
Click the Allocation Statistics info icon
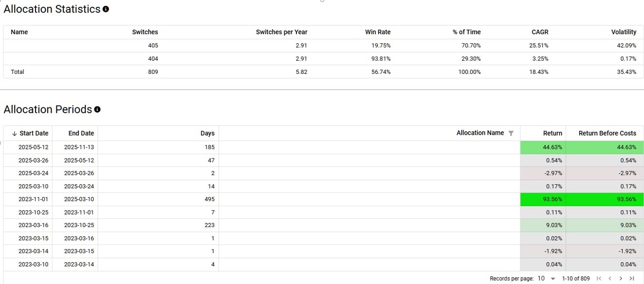coord(106,9)
